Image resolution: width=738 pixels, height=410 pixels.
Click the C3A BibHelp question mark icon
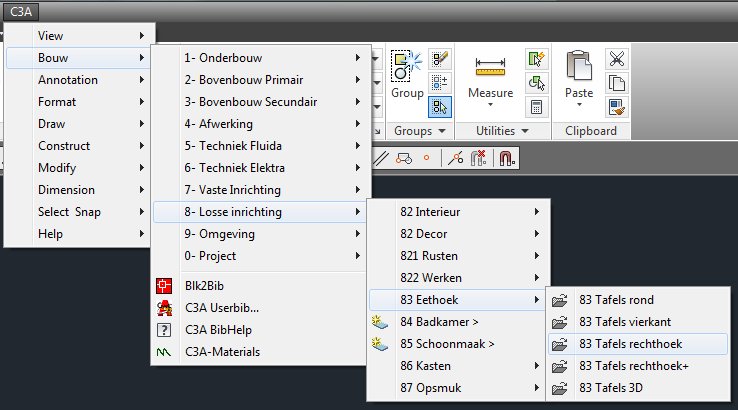click(x=164, y=330)
